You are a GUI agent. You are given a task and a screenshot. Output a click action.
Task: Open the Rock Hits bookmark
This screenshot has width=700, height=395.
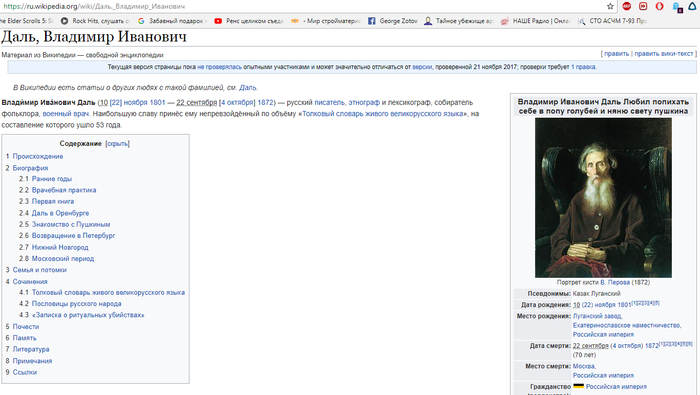[96, 21]
